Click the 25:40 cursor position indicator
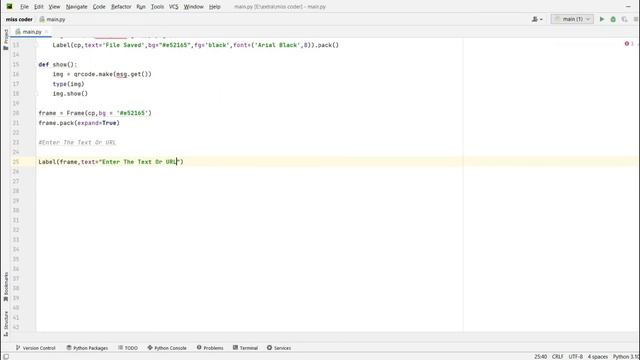640x360 pixels. pos(540,357)
